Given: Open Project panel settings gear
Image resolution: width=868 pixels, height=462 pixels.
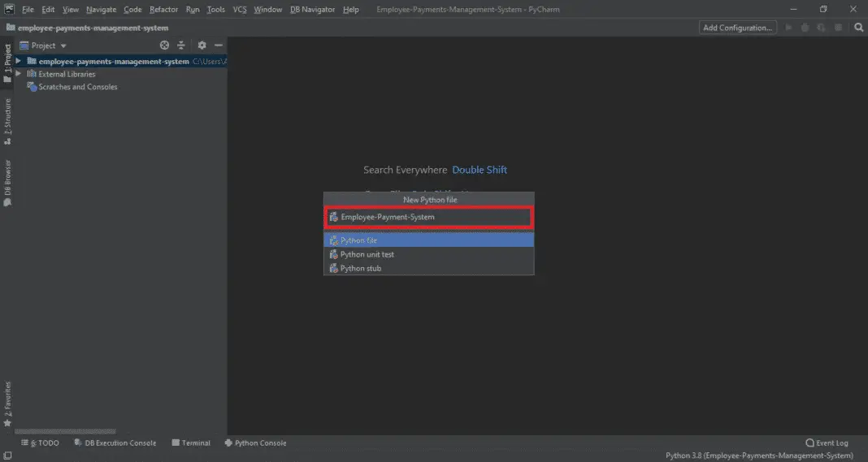Looking at the screenshot, I should [x=202, y=45].
